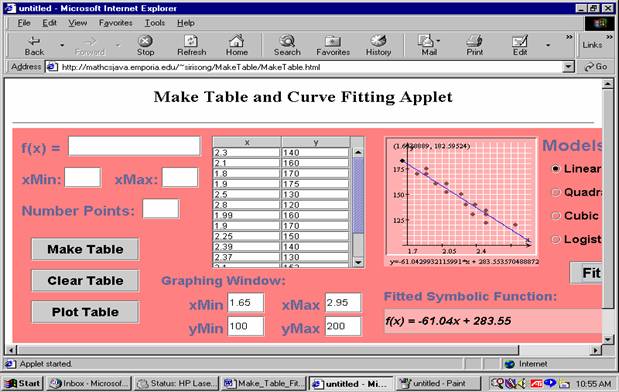
Task: Open the Mail button dropdown arrow
Action: click(x=439, y=41)
